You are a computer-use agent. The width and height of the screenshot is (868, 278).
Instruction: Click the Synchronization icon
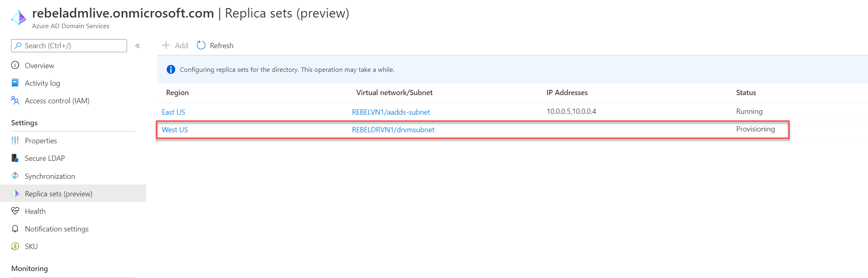(15, 176)
